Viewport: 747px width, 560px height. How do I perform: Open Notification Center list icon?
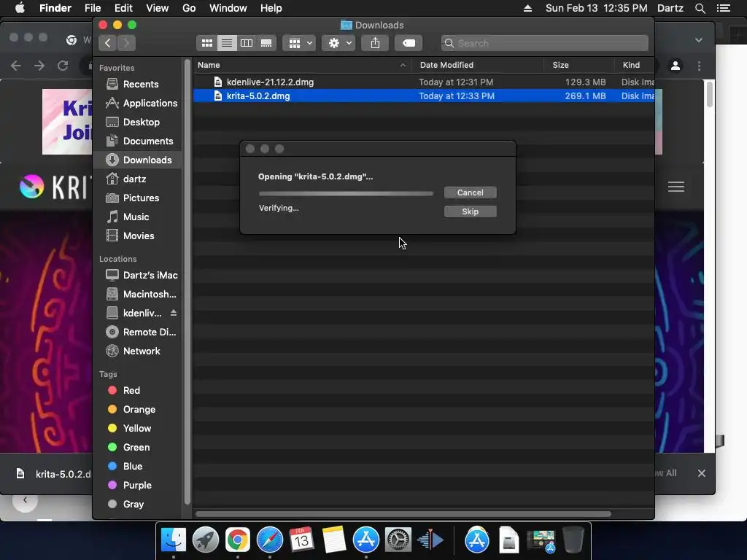[724, 8]
